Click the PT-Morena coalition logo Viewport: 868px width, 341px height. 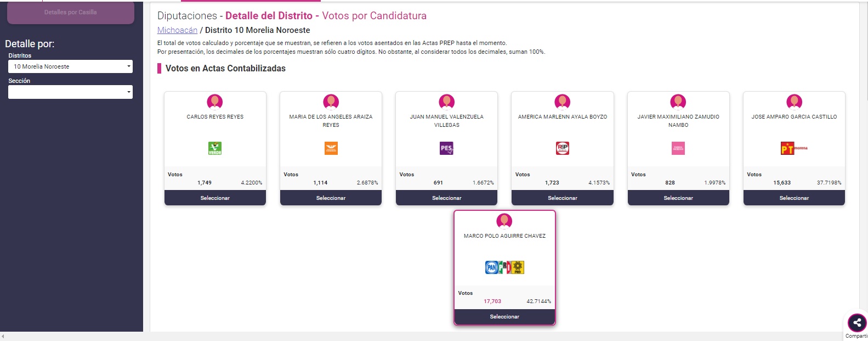[794, 148]
